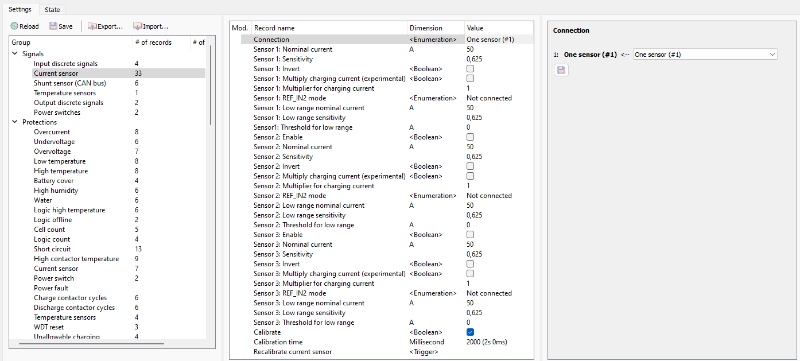This screenshot has height=361, width=800.
Task: Save the Connection value with disk icon
Action: click(x=561, y=70)
